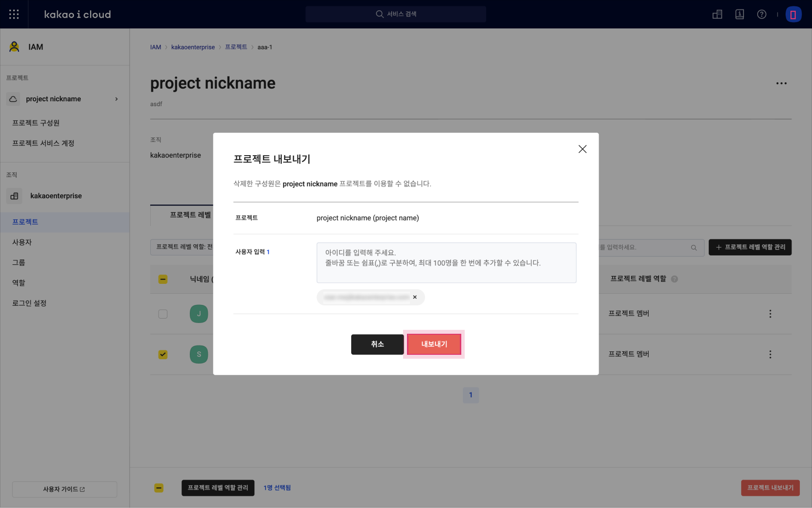812x508 pixels.
Task: Click the user ID input text area
Action: (x=446, y=263)
